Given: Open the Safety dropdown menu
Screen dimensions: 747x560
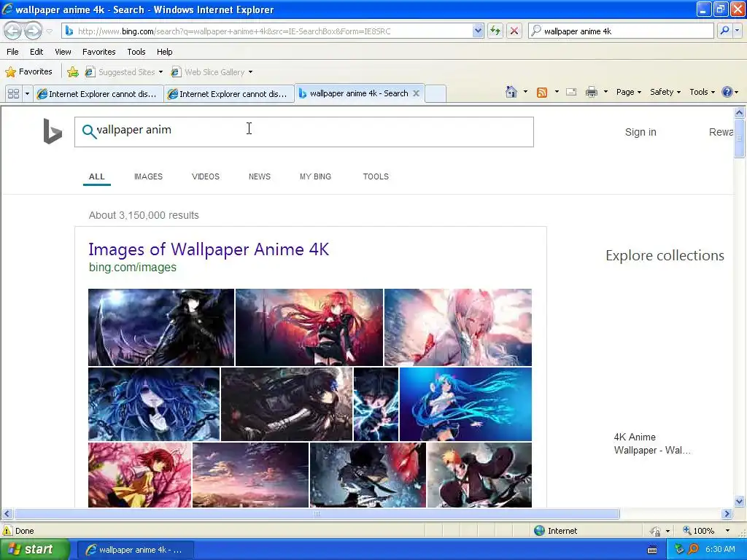Looking at the screenshot, I should (x=665, y=92).
